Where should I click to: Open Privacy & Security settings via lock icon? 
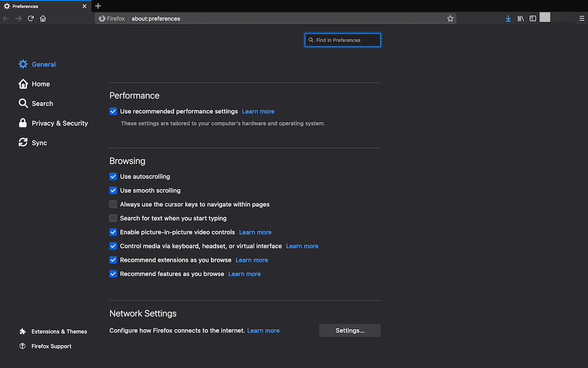[x=22, y=123]
